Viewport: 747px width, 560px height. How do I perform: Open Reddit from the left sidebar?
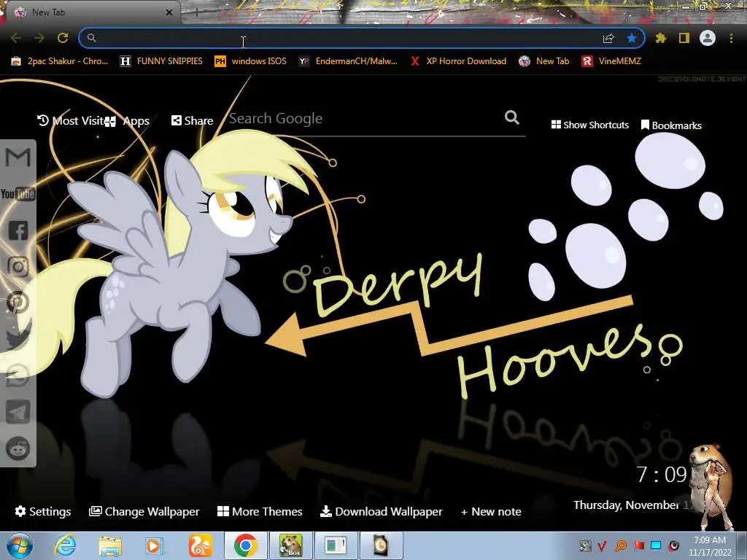(18, 448)
